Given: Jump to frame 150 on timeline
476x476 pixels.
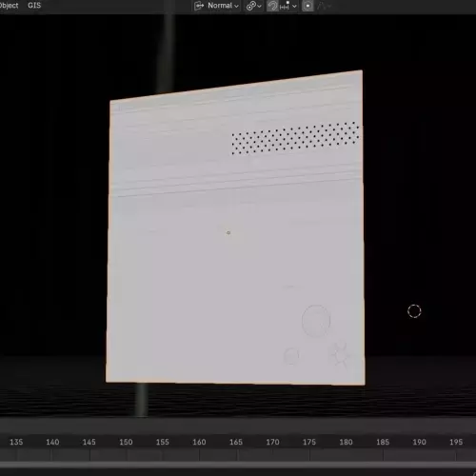Looking at the screenshot, I should (126, 442).
